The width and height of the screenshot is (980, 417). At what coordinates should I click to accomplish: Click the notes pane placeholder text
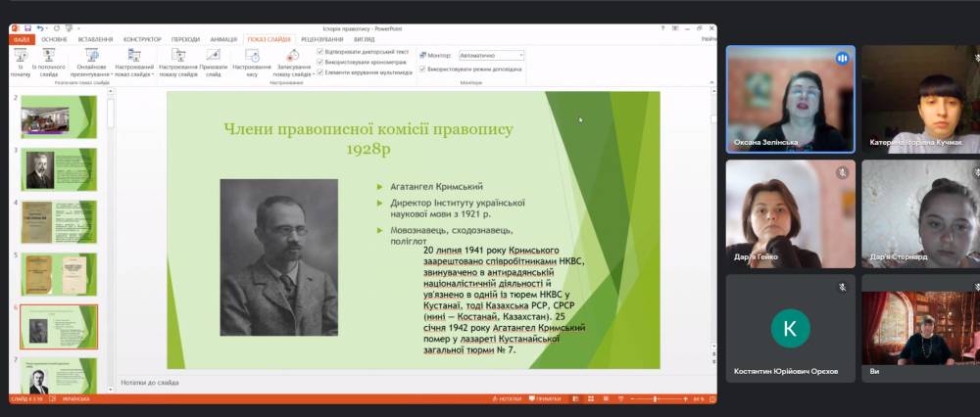150,382
